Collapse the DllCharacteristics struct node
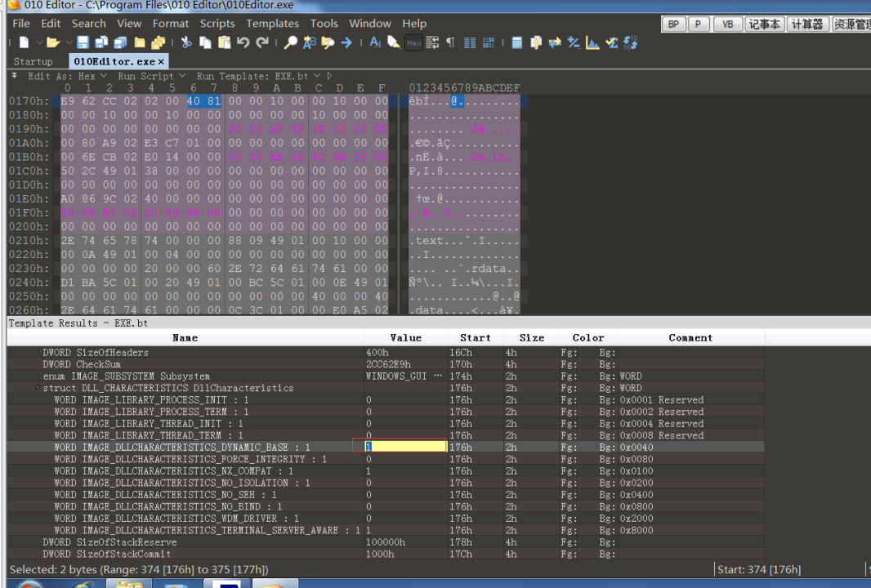The image size is (871, 588). point(38,388)
